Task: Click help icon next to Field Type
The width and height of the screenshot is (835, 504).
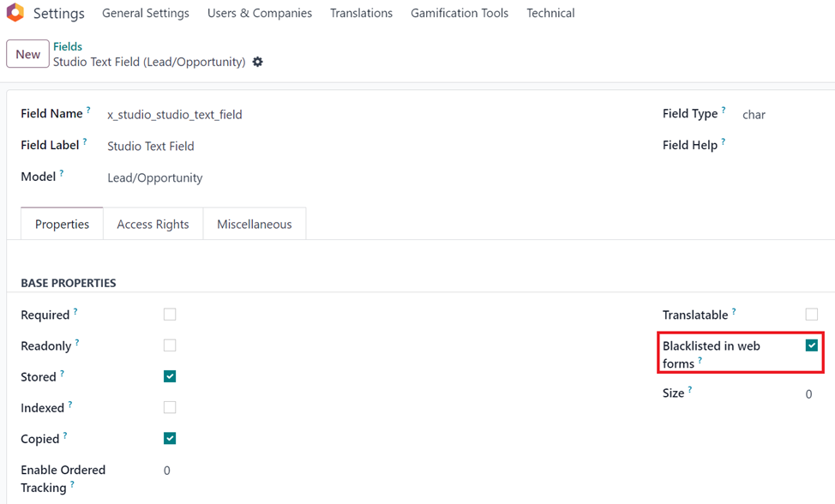Action: coord(724,110)
